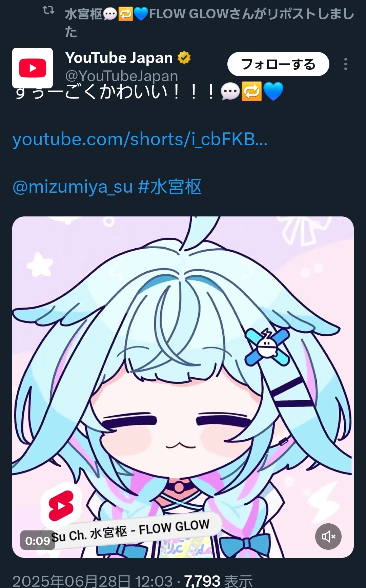Tap the 2025年06月28日 12:03 timestamp
Screen dimensions: 366x588
tap(93, 581)
